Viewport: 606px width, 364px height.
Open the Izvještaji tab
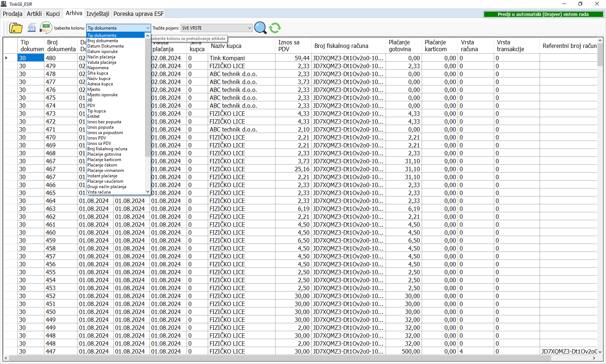tap(98, 14)
